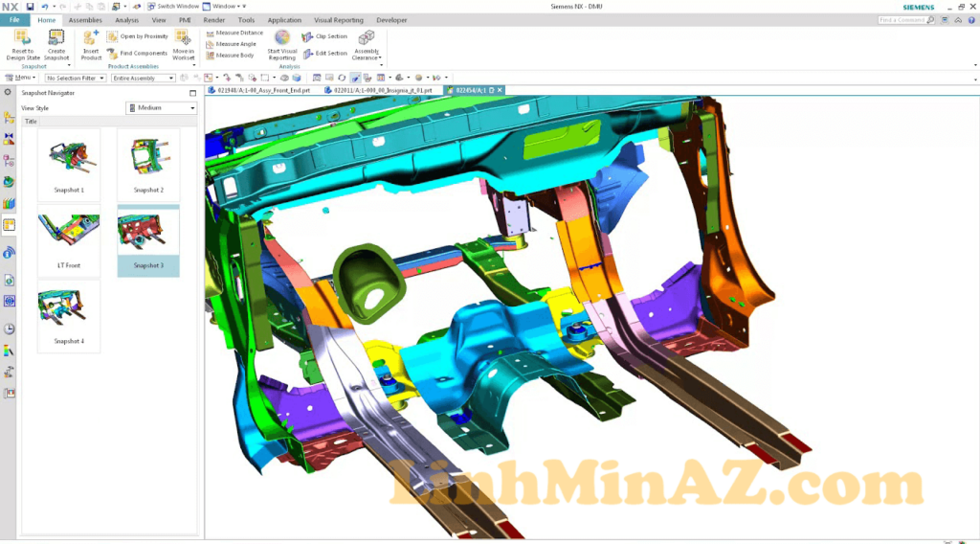Switch to the Tools ribbon tab
This screenshot has height=544, width=980.
pos(246,20)
